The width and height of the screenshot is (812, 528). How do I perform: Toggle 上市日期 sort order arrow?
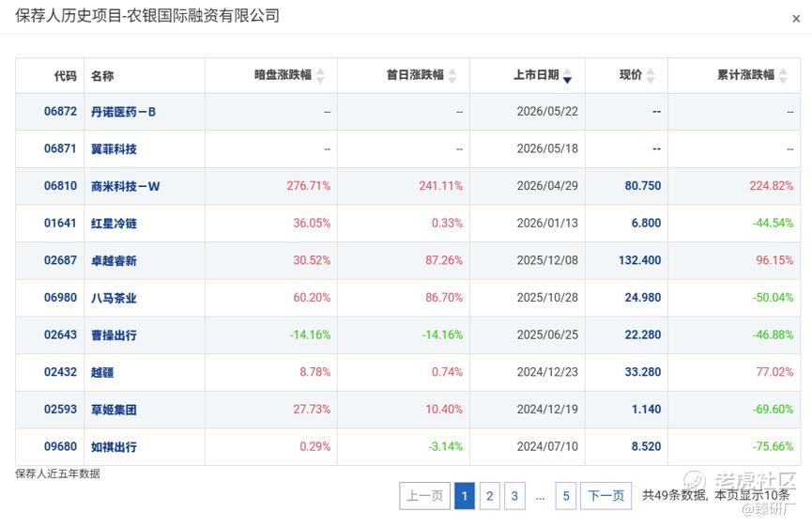[x=568, y=76]
